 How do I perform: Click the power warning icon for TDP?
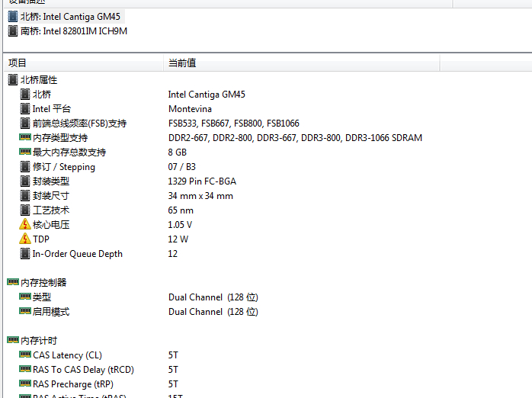pos(24,239)
